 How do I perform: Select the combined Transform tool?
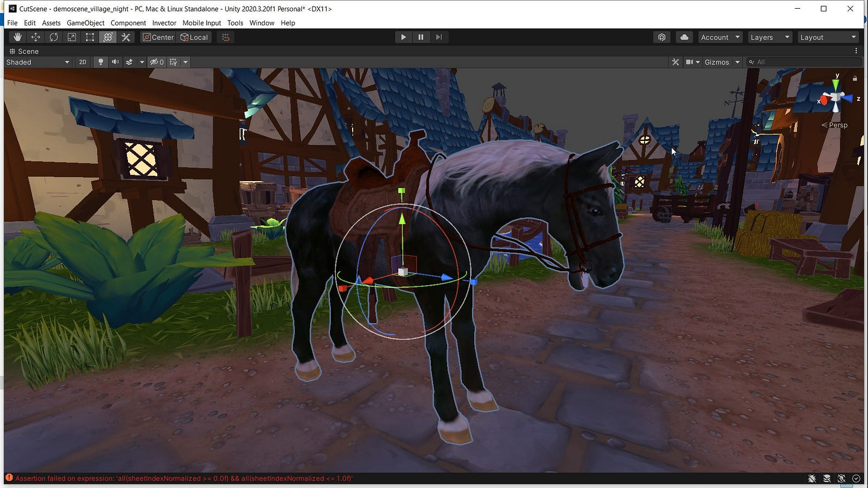coord(108,37)
